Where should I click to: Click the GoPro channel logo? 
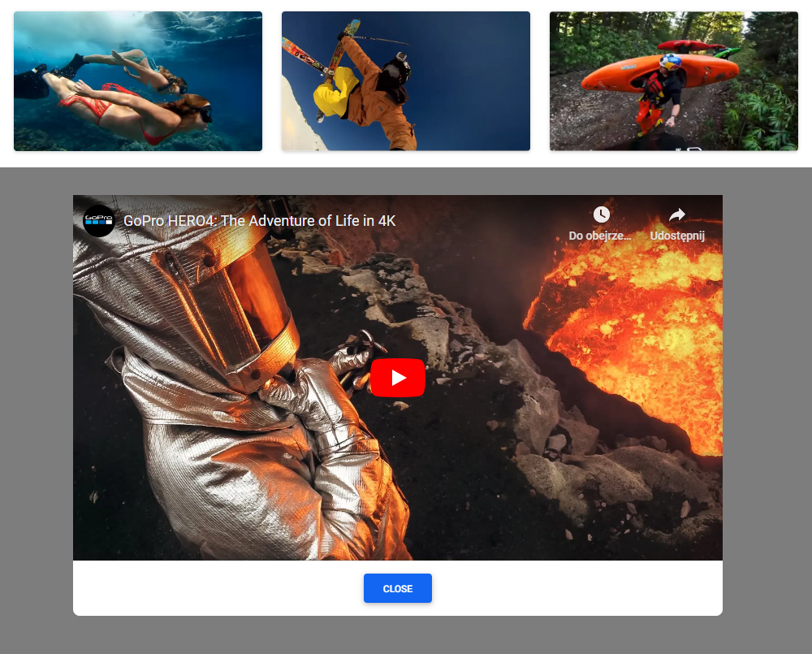99,221
